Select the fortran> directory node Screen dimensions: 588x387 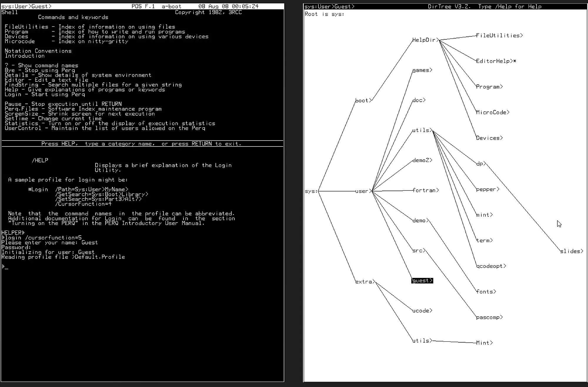(x=425, y=190)
